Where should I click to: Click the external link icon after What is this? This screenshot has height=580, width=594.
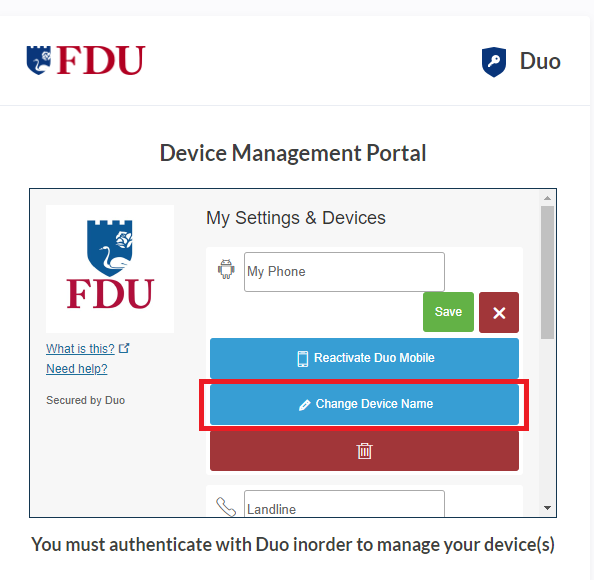click(x=124, y=348)
